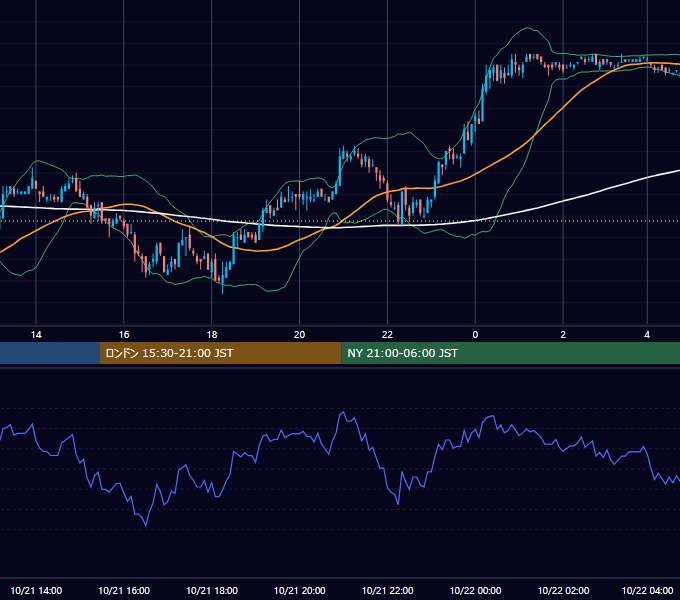Click the blue session bar before London

pos(50,353)
